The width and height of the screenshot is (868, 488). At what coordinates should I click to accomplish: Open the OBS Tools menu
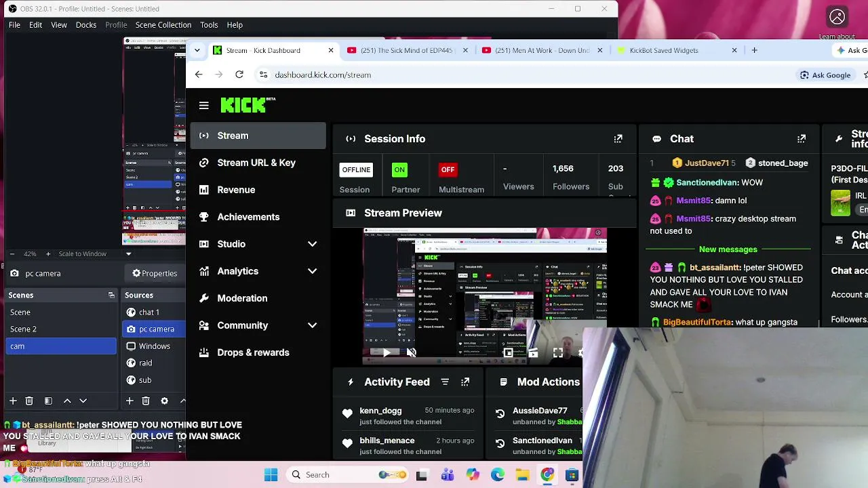(x=209, y=25)
